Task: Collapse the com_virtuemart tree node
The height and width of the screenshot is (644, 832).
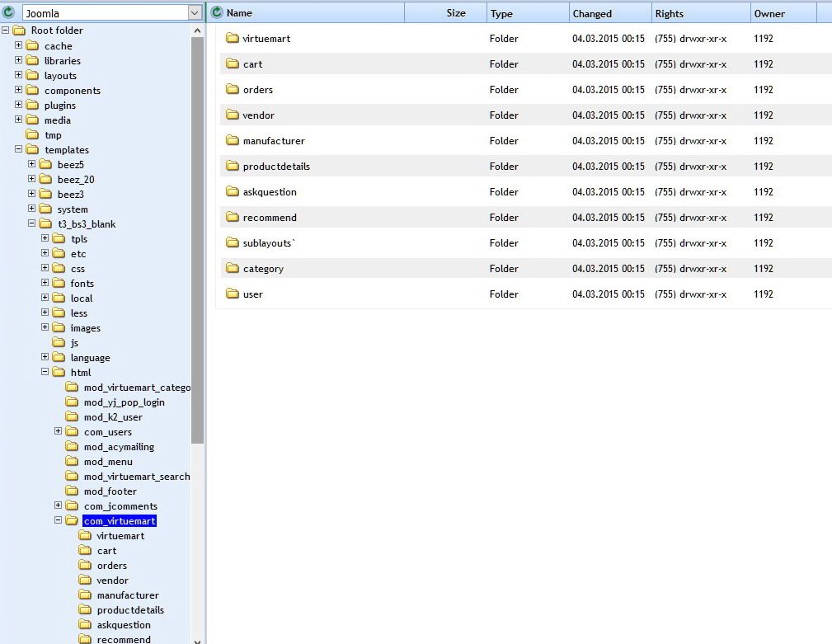Action: point(59,520)
